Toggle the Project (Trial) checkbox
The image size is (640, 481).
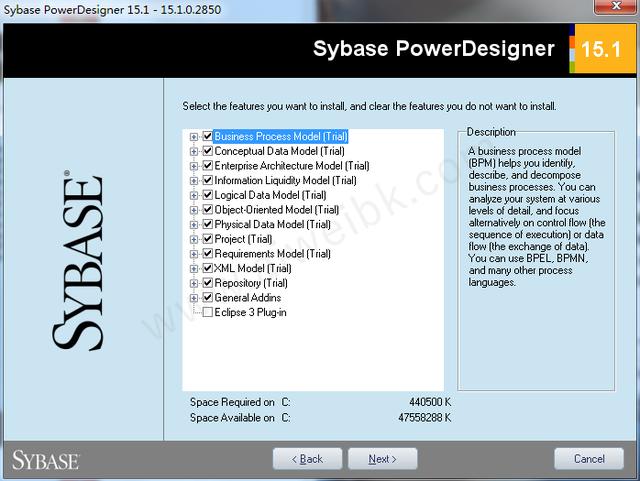(208, 239)
